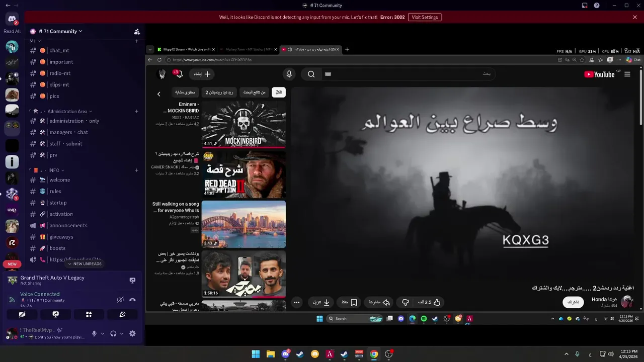Open Eminem Mockingbird video thumbnail
This screenshot has width=644, height=362.
coord(244,124)
